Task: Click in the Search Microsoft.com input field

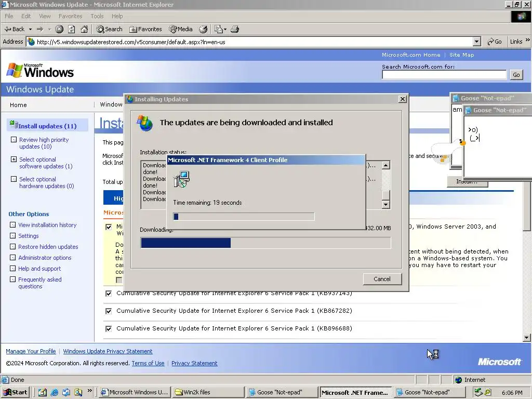Action: tap(444, 75)
